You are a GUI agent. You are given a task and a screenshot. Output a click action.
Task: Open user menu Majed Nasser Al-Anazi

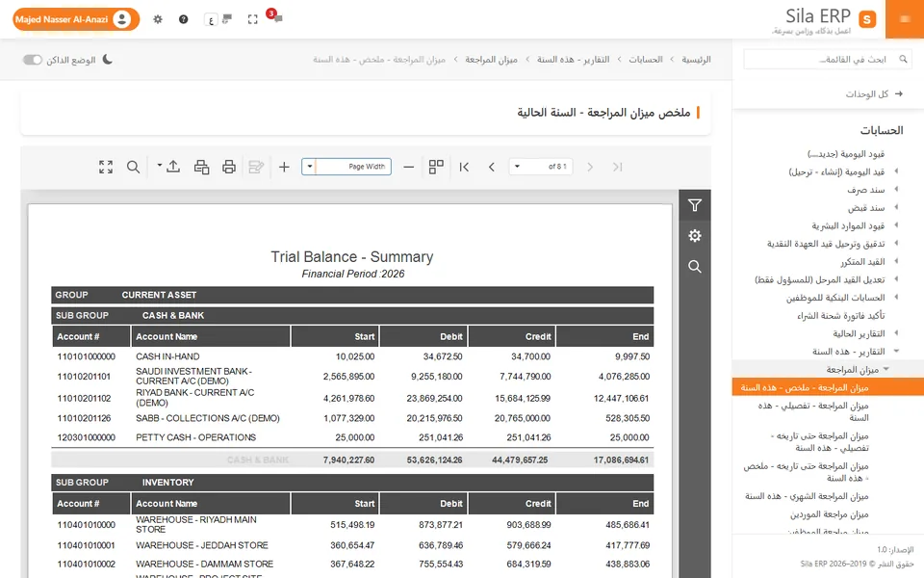(76, 19)
